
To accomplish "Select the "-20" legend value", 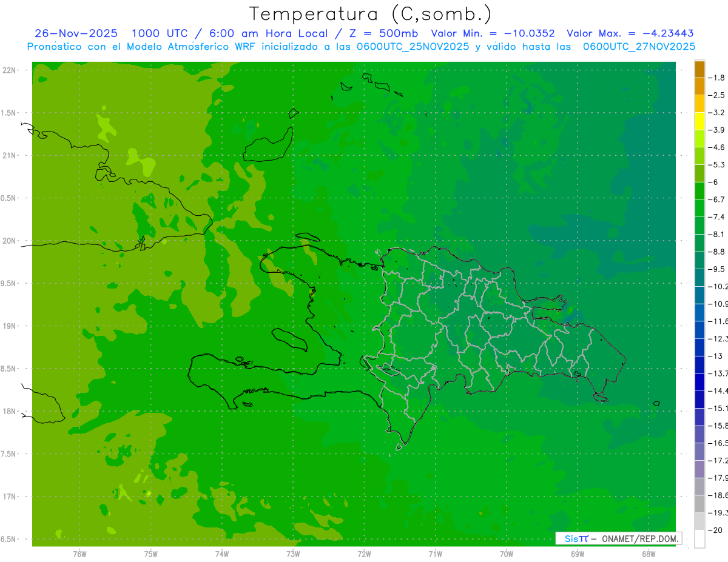I will click(715, 530).
